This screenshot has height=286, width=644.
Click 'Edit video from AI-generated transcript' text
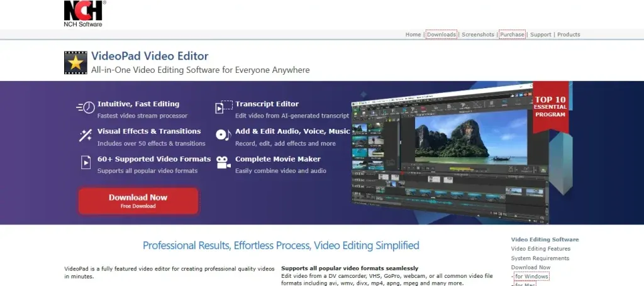[292, 116]
